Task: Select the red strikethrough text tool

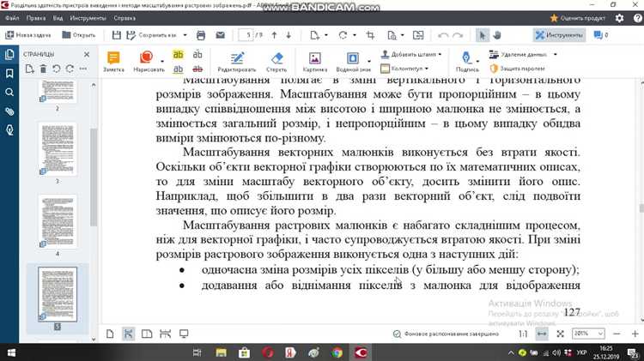Action: point(197,69)
